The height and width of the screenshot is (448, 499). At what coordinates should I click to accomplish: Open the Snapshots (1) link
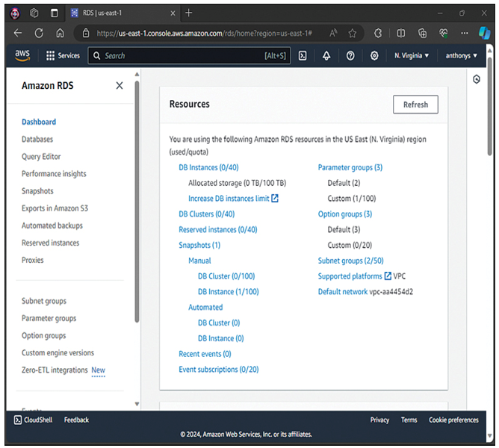(x=199, y=245)
